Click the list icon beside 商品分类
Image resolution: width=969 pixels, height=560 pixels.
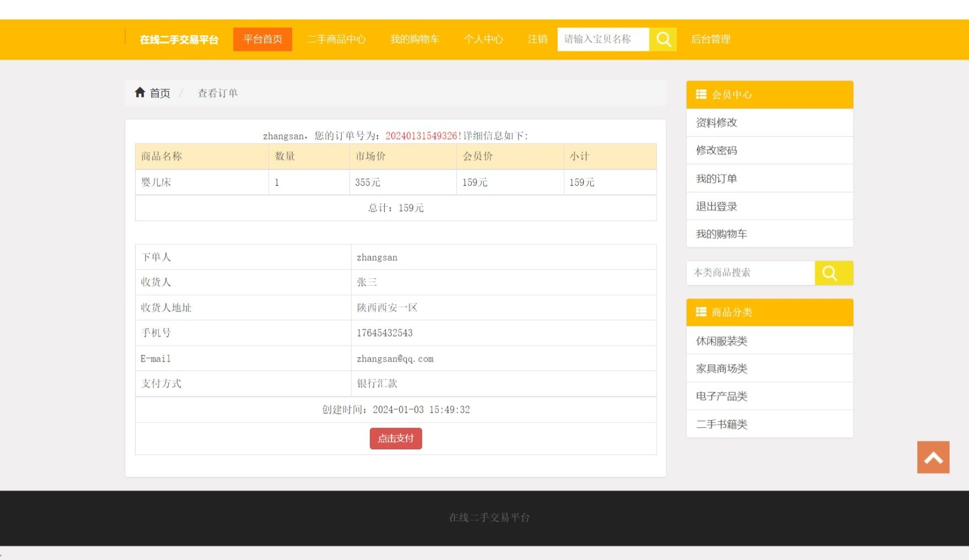701,312
